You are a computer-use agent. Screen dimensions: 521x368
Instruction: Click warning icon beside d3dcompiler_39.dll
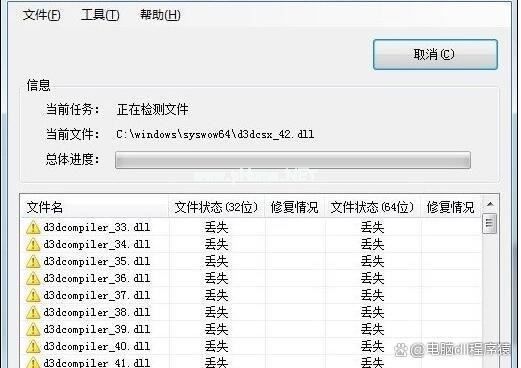click(33, 330)
